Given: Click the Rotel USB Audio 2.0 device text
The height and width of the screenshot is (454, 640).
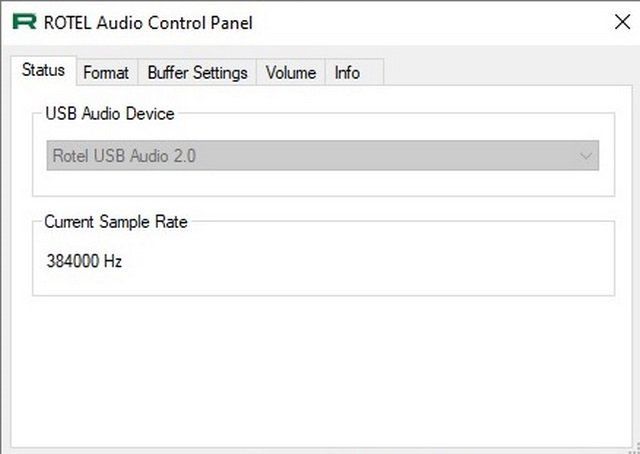Looking at the screenshot, I should (x=124, y=156).
